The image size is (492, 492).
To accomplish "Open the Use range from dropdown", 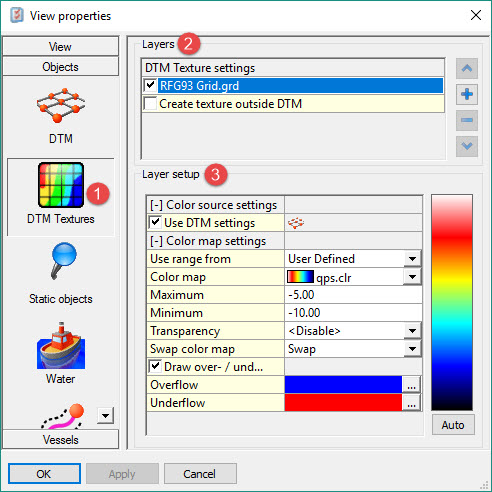I will tap(412, 259).
